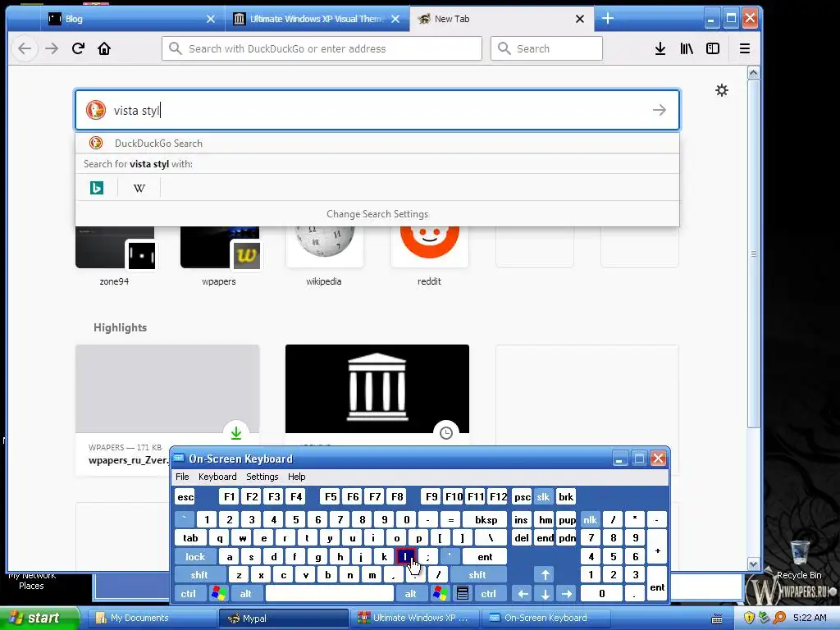The height and width of the screenshot is (630, 840).
Task: Click the context menu key on keyboard
Action: point(463,594)
